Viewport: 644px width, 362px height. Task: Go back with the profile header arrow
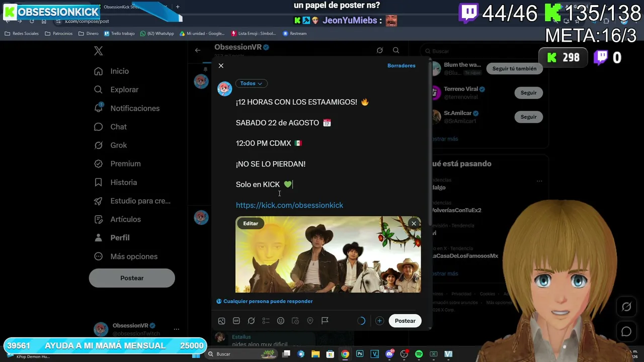[x=198, y=50]
